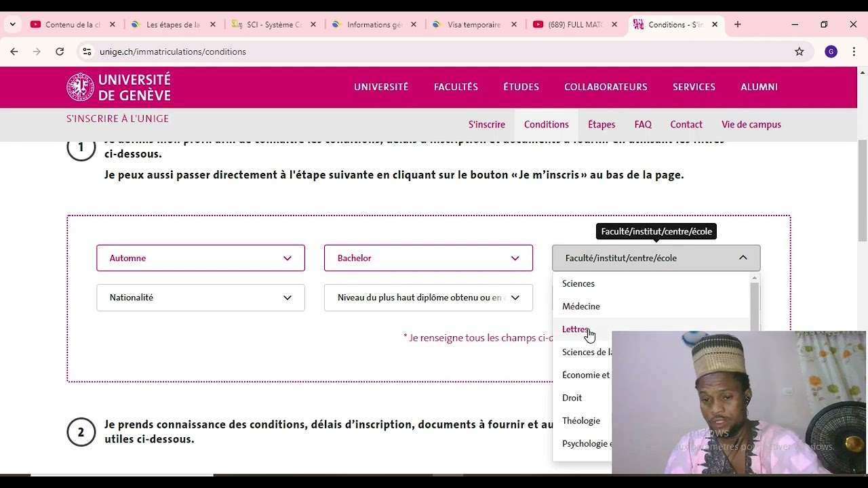Click the page vertical scrollbar thumb
The width and height of the screenshot is (868, 488).
[x=863, y=190]
